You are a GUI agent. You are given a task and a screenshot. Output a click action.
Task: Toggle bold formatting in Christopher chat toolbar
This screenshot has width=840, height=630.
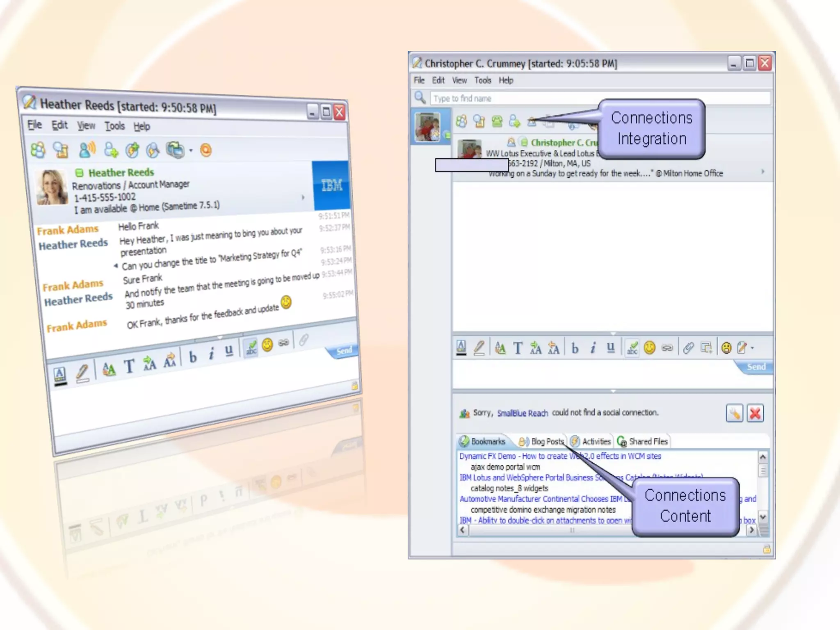click(575, 348)
